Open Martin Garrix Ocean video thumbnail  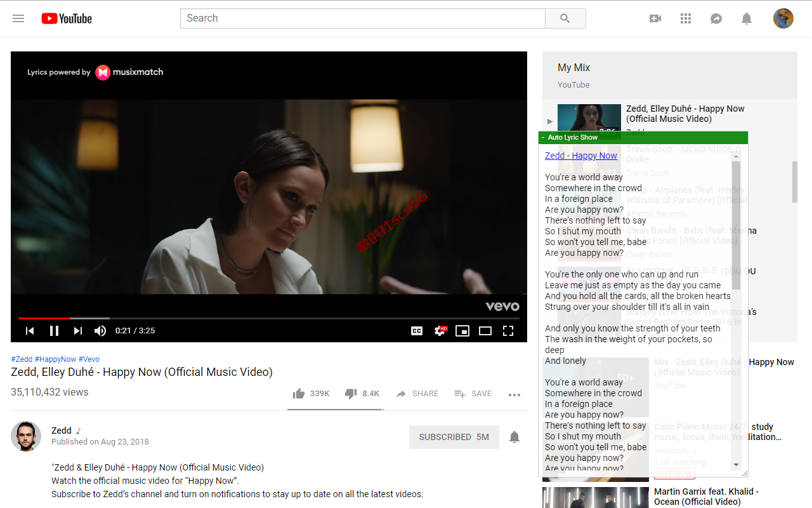tap(596, 497)
